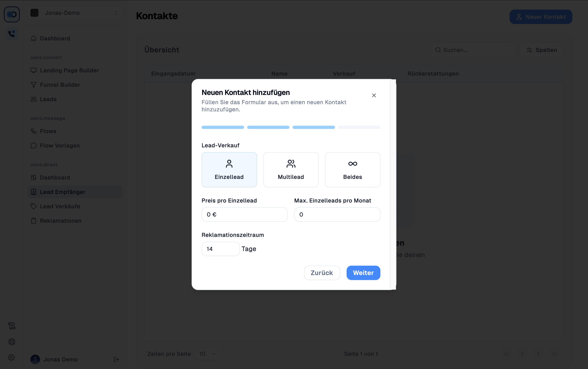
Task: Click the Zurück button
Action: coord(322,273)
